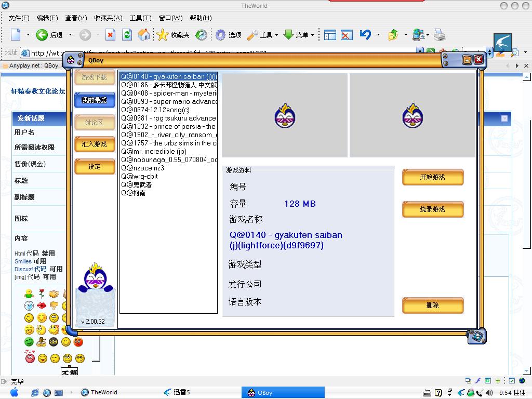Go to home page via house icon
Screen dimensions: 532x399
(x=144, y=35)
